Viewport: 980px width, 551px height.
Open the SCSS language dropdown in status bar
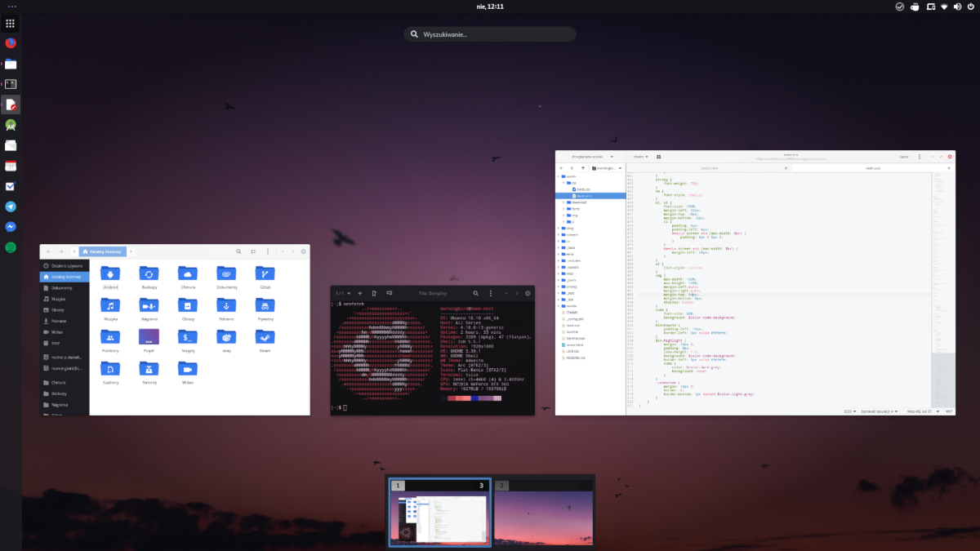click(x=853, y=411)
